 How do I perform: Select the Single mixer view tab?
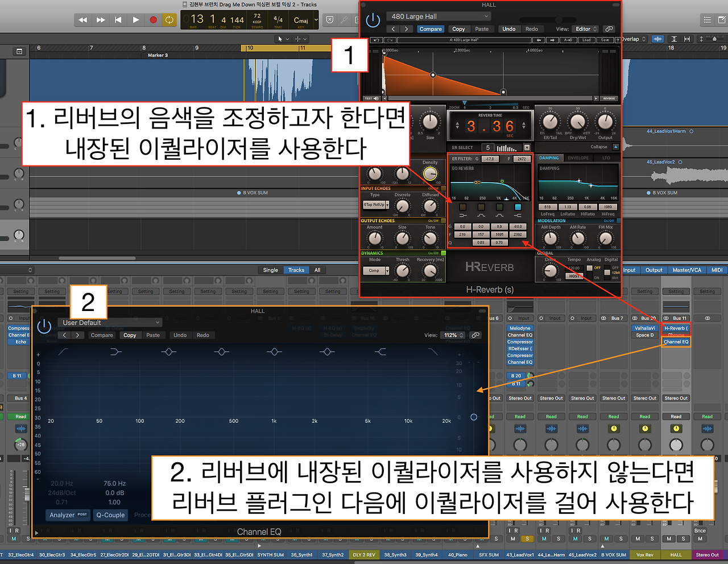coord(271,270)
